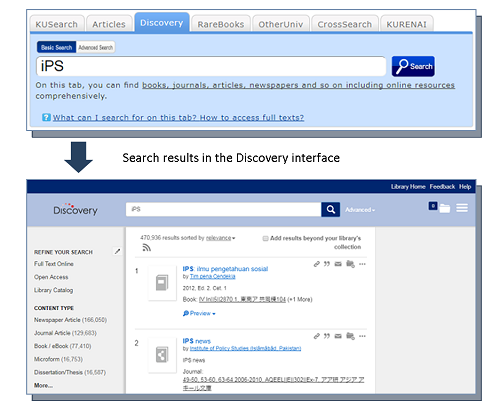Select the Discovery tab
This screenshot has height=416, width=500.
pos(162,22)
